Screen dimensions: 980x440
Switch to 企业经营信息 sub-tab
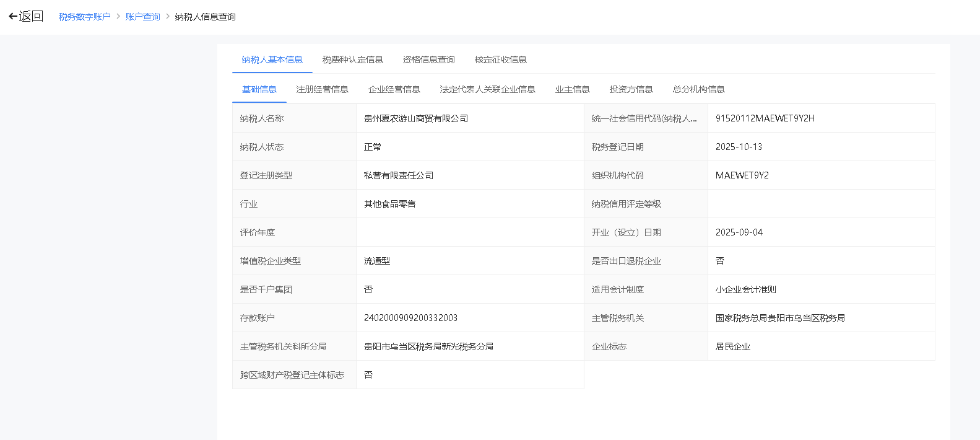[x=394, y=89]
